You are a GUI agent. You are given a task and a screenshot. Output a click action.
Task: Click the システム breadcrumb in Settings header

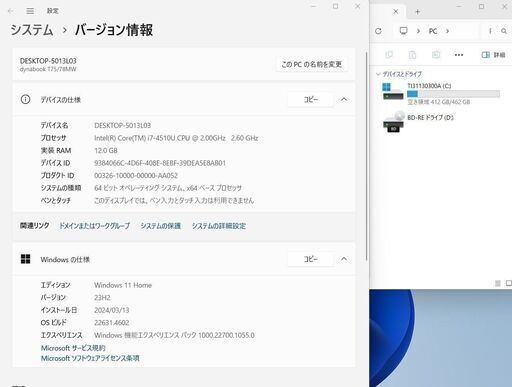[32, 30]
